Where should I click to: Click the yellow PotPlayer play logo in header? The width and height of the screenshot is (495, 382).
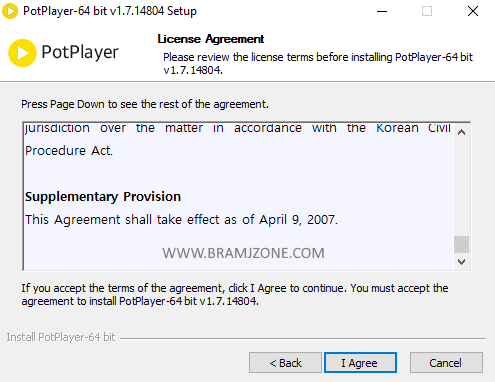pyautogui.click(x=22, y=53)
